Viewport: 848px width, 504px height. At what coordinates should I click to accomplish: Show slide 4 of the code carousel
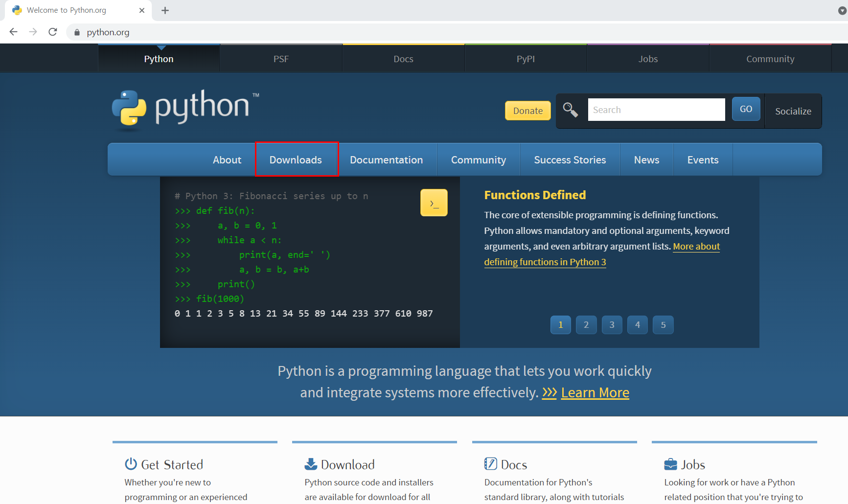click(638, 325)
